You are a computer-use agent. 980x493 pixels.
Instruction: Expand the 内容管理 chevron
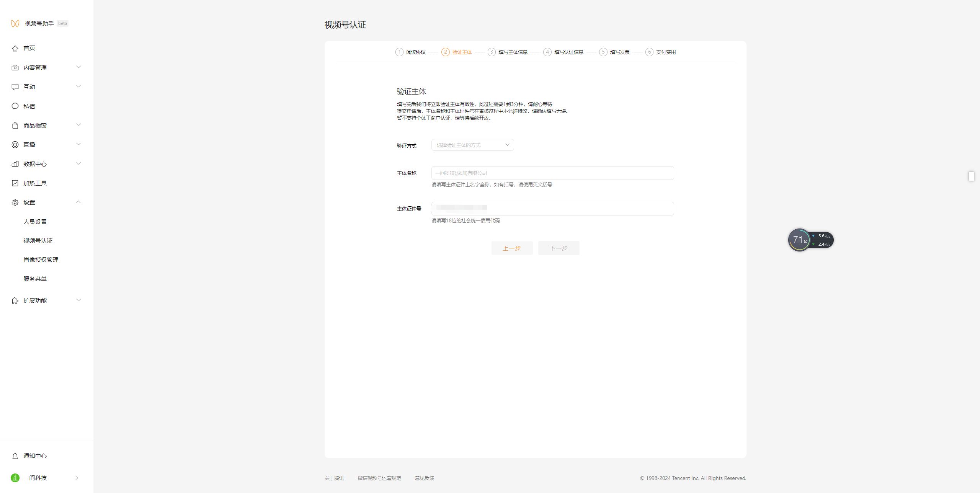tap(78, 67)
